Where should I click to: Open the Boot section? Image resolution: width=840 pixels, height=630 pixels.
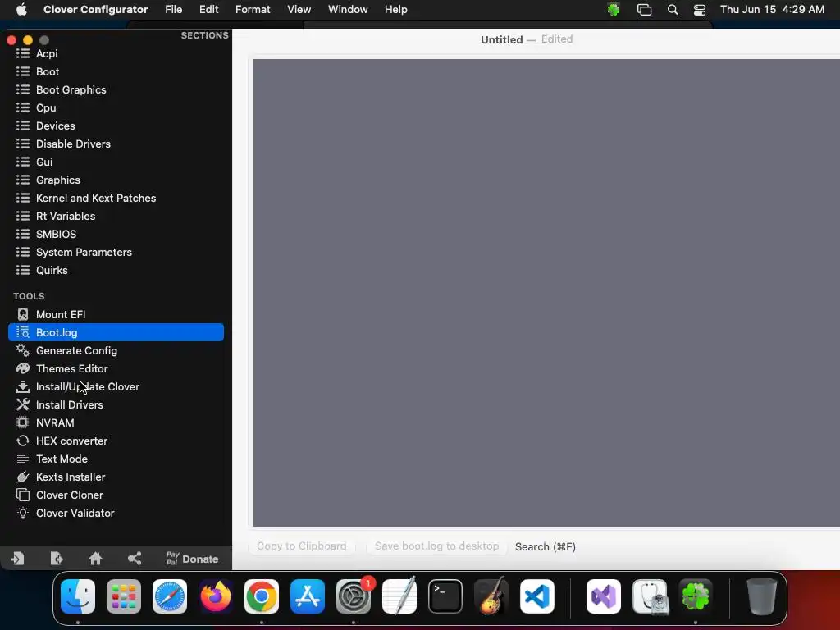tap(116, 72)
